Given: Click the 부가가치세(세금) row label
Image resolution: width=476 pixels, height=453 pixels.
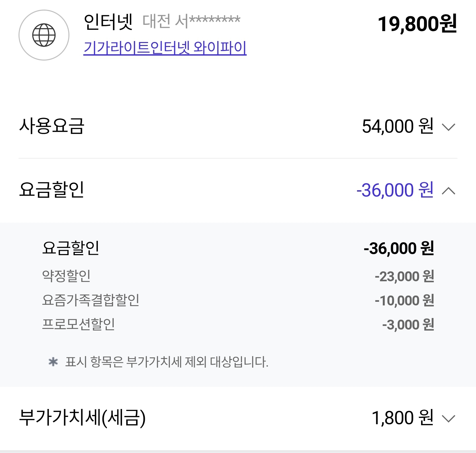Looking at the screenshot, I should [x=82, y=418].
